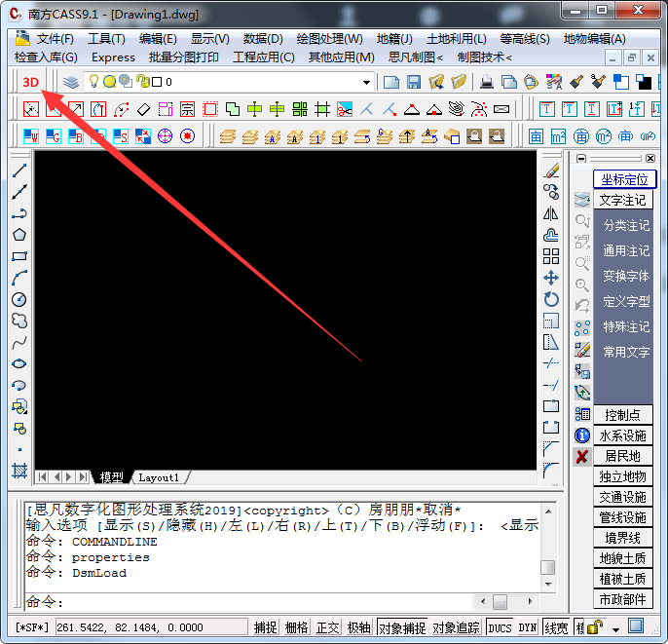Screen dimensions: 668x644
Task: Select the Line drawing tool
Action: pos(19,170)
